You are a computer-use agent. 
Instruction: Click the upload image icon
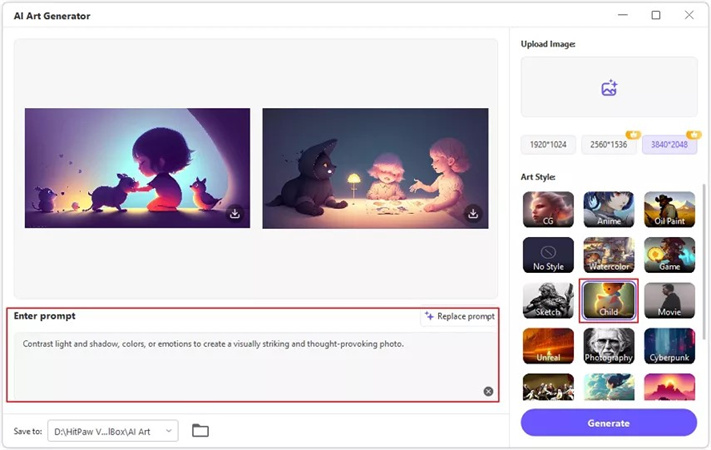click(608, 89)
